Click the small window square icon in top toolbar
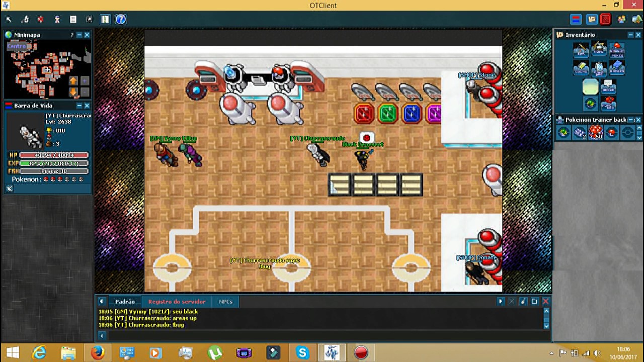644x362 pixels. pos(90,20)
